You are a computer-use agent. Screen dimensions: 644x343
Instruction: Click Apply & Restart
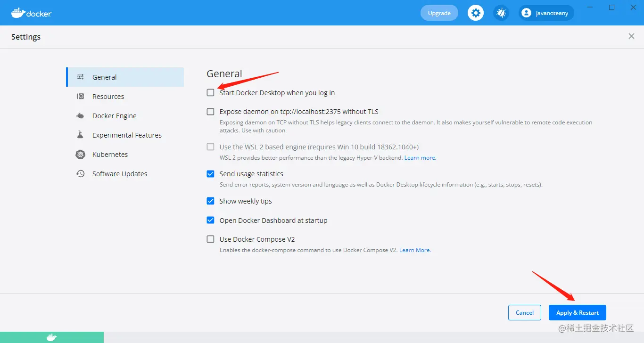(x=578, y=312)
